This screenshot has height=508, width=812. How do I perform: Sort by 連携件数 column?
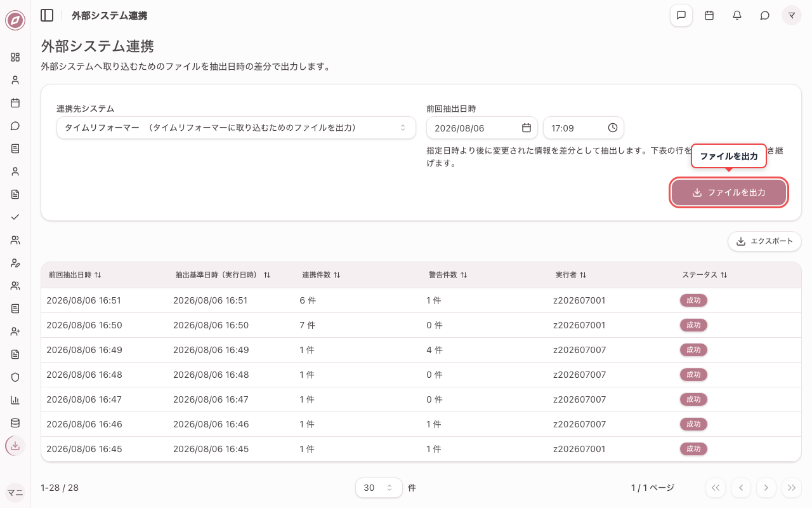click(321, 275)
